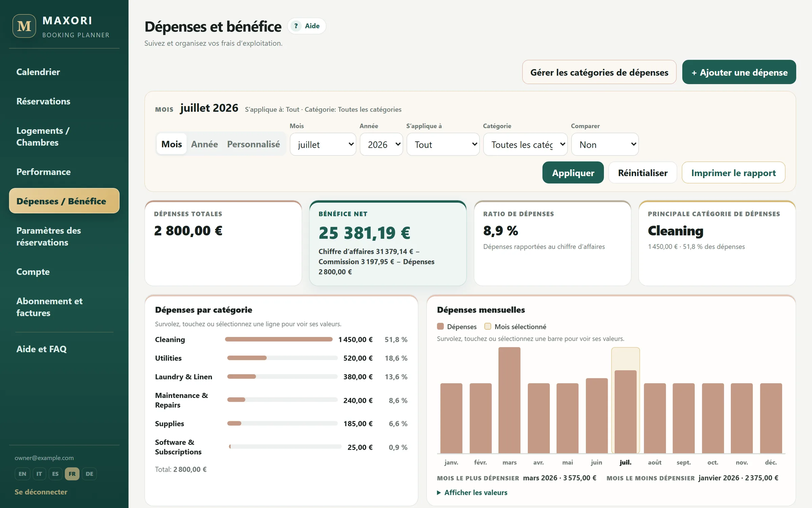The image size is (812, 508).
Task: Select the Supplies category row
Action: (x=281, y=424)
